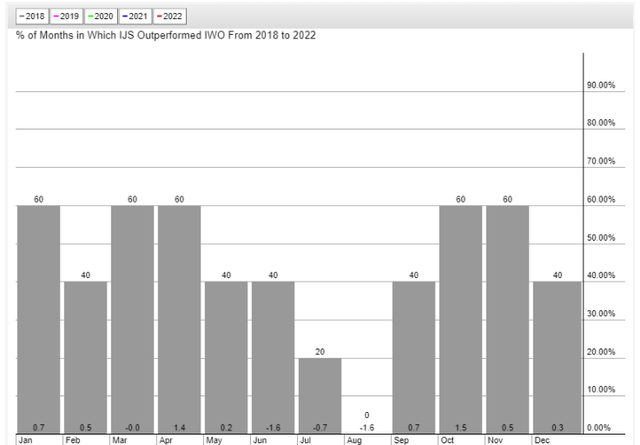The image size is (640, 445).
Task: Click the Nov axis label
Action: point(495,440)
